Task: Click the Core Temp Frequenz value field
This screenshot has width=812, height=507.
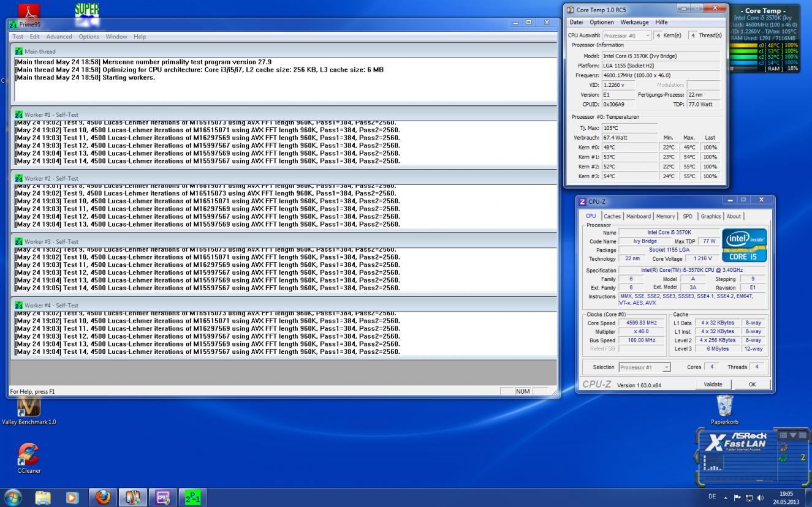Action: [661, 75]
